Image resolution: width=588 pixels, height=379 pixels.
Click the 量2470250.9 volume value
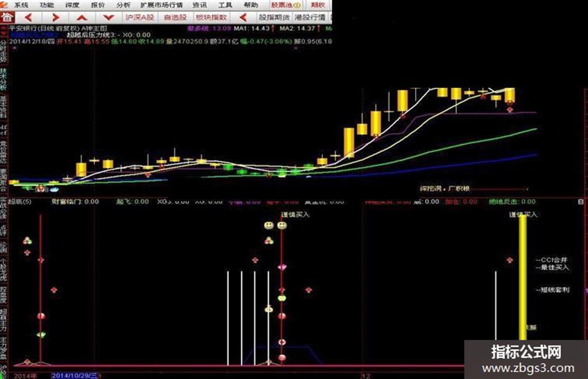coord(187,41)
